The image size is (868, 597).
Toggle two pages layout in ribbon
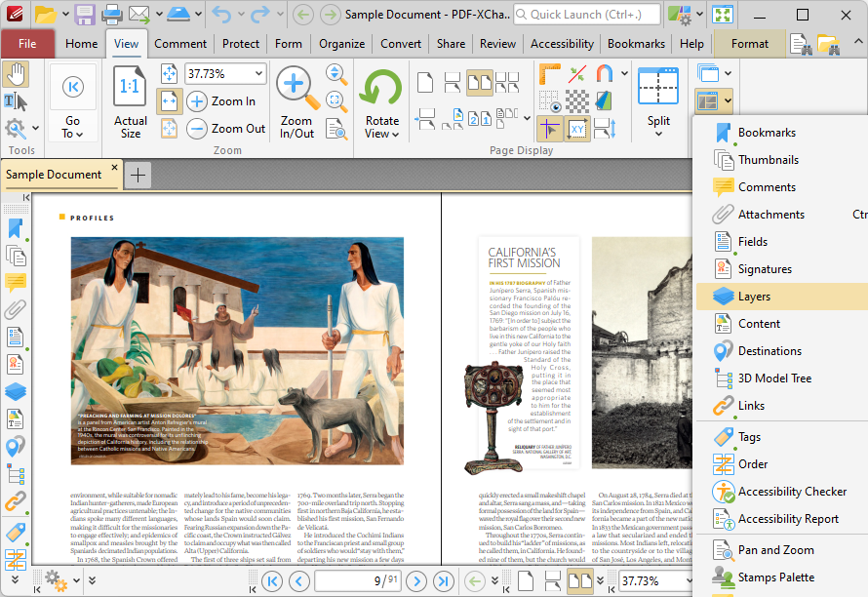(480, 83)
